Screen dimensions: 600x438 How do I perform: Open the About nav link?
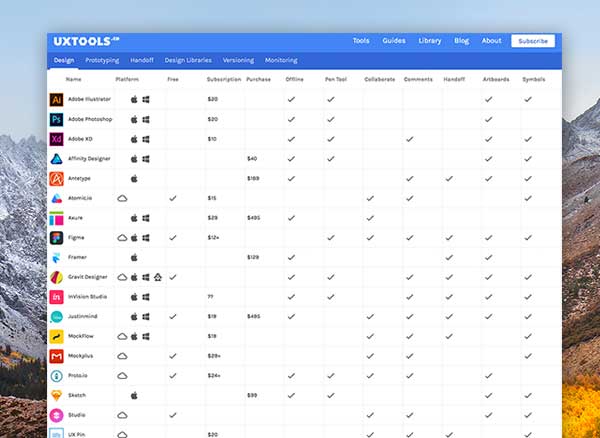[x=491, y=41]
